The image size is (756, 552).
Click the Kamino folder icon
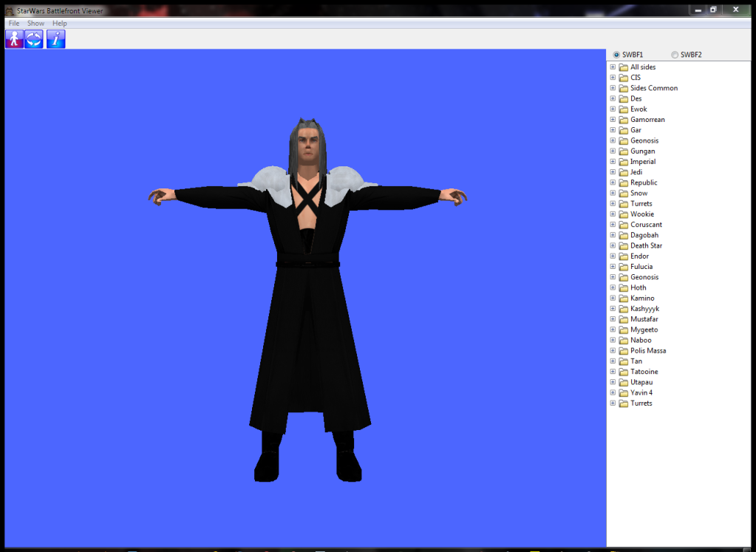click(x=624, y=299)
